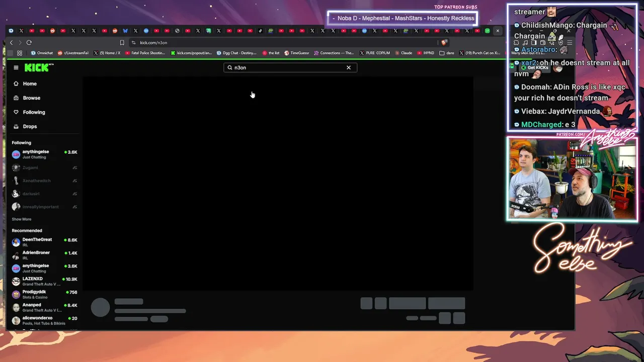
Task: Open the browser main hamburger menu
Action: tap(570, 43)
